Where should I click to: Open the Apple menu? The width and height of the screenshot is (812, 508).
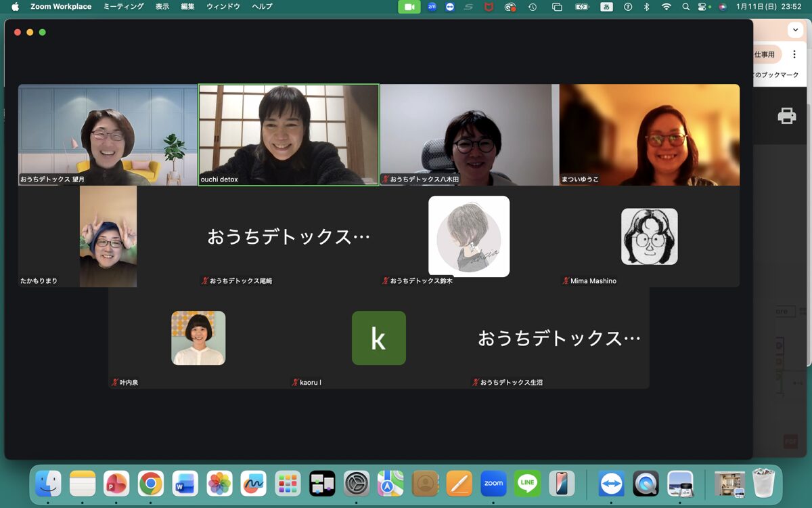point(15,7)
